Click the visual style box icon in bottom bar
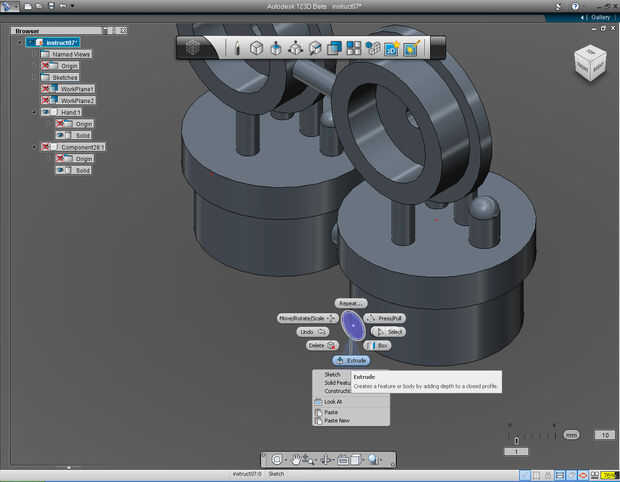The height and width of the screenshot is (482, 620). click(355, 459)
